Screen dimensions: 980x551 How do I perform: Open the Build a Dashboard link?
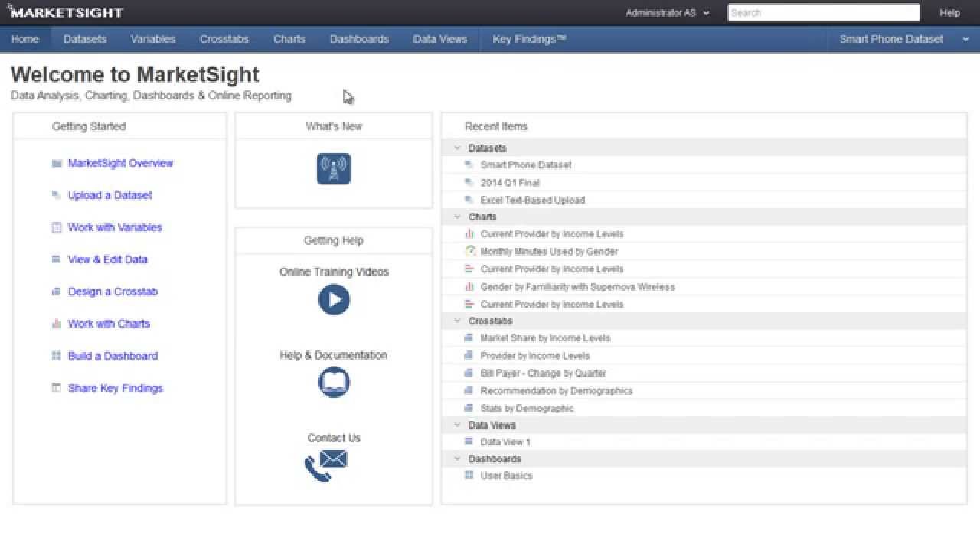pos(113,356)
